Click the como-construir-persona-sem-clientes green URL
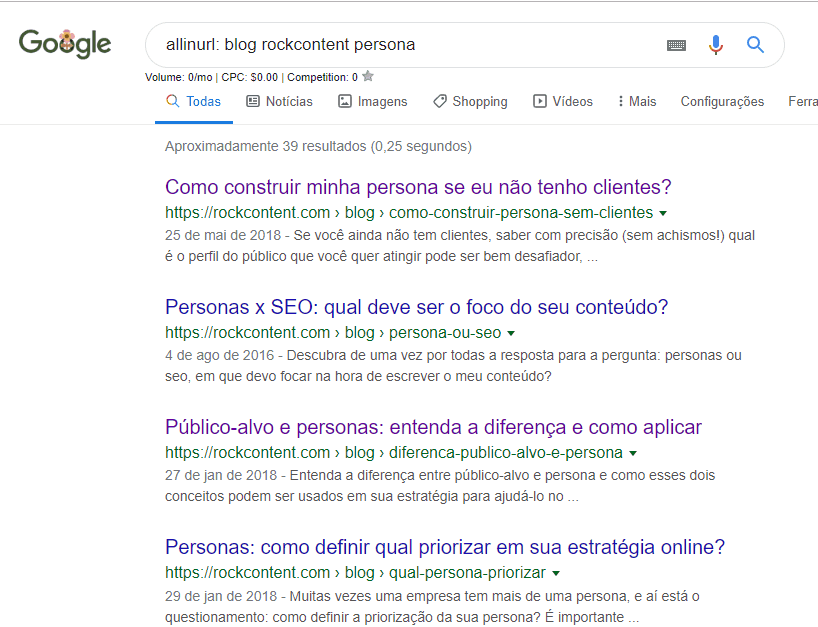 coord(409,213)
